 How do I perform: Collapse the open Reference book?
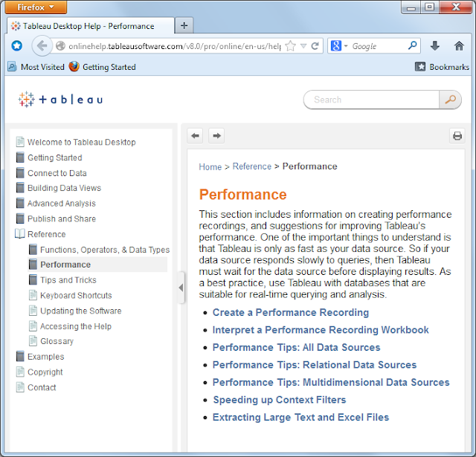(x=46, y=234)
